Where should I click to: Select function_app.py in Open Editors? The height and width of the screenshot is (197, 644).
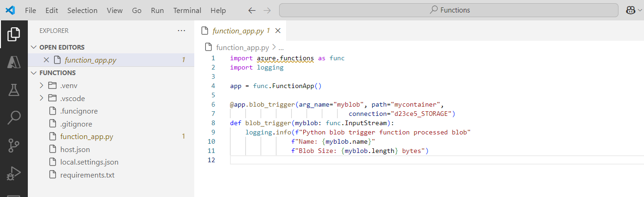click(x=111, y=60)
